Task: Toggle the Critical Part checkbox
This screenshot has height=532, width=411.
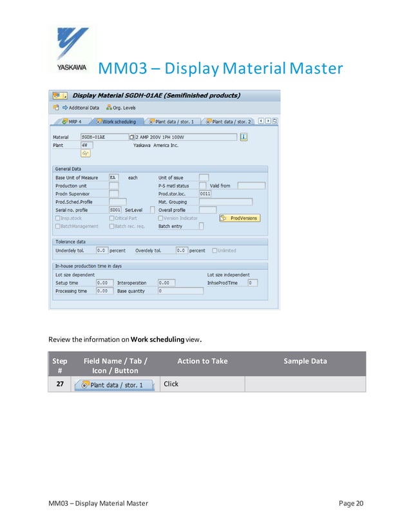Action: 111,218
